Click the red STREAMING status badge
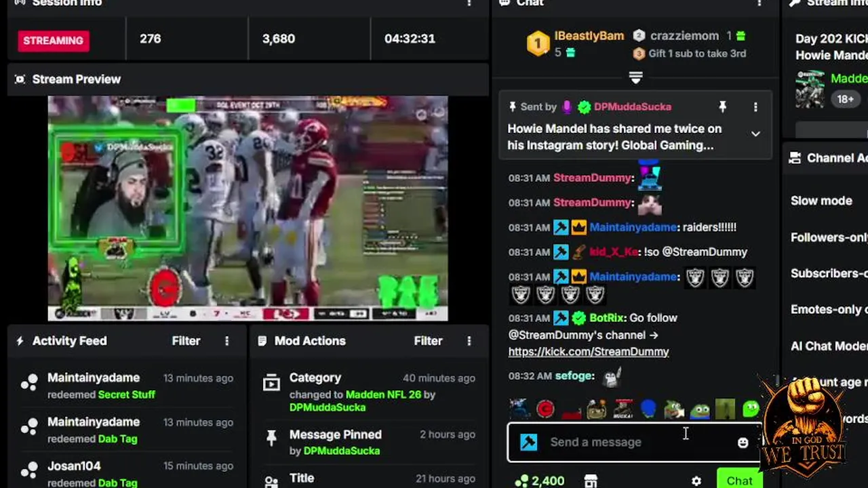This screenshot has width=868, height=488. click(53, 41)
